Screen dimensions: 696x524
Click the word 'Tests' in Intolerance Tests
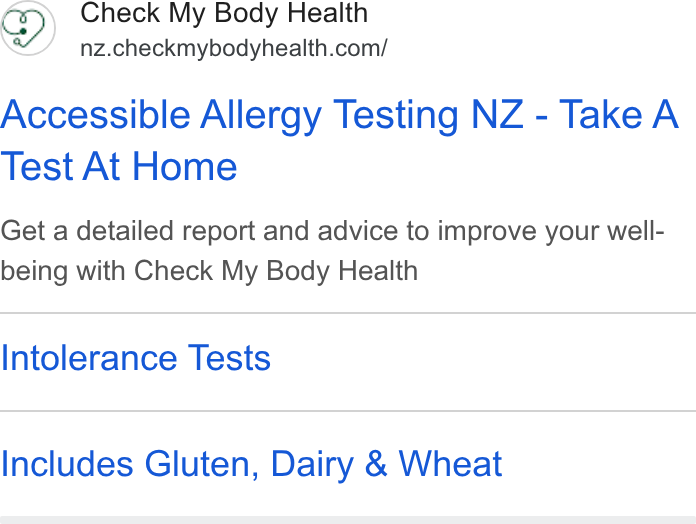(229, 358)
